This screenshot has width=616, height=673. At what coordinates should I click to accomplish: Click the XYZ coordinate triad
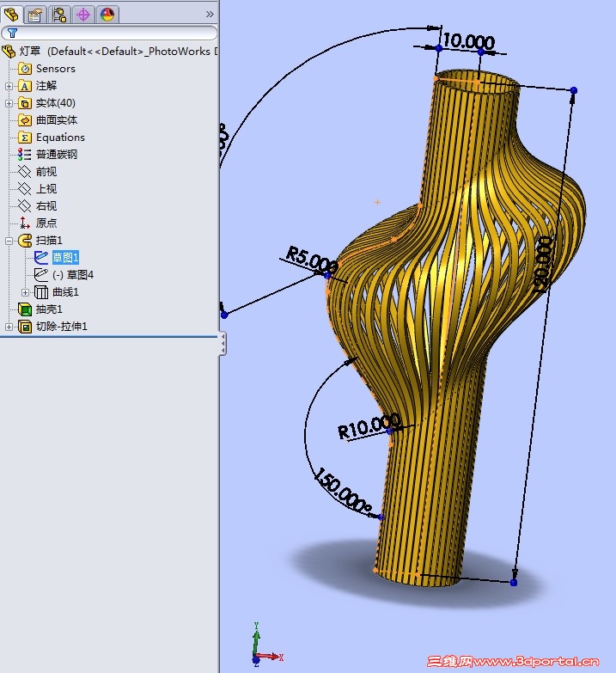click(265, 645)
